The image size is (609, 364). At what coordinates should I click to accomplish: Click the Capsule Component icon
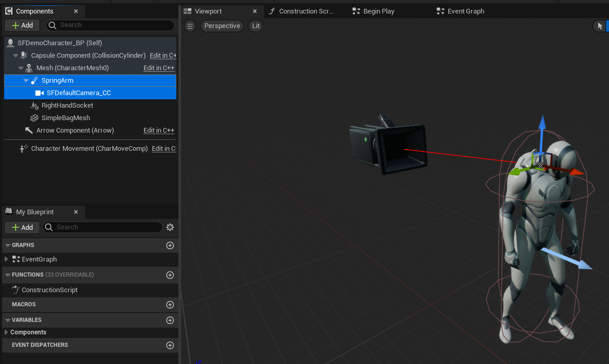pyautogui.click(x=24, y=56)
